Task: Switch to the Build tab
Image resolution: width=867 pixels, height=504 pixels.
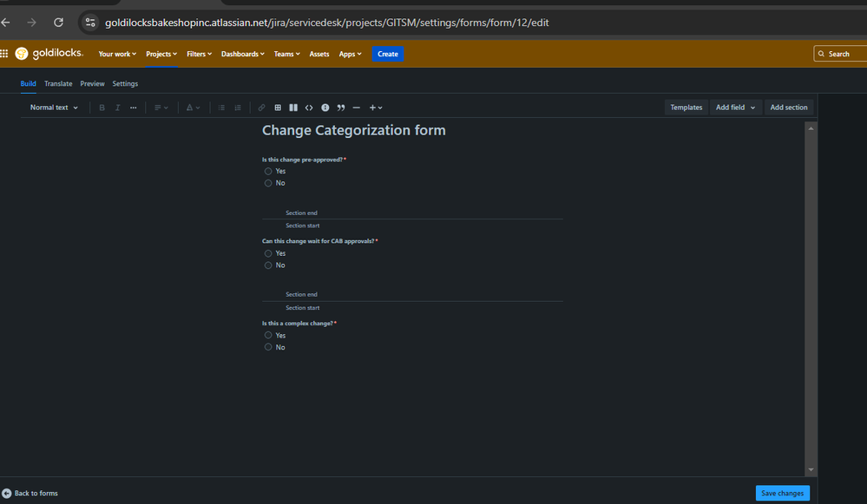Action: [x=28, y=83]
